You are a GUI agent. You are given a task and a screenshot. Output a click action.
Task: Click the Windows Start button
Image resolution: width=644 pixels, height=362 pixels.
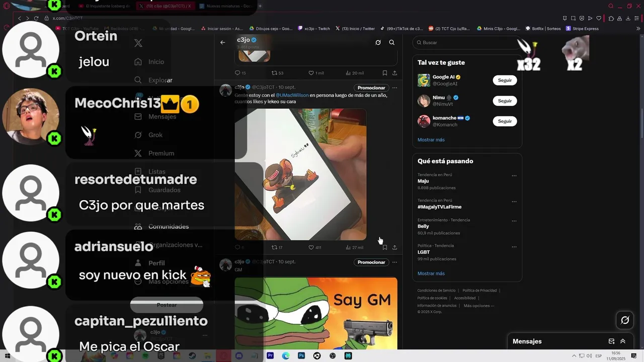(x=7, y=356)
